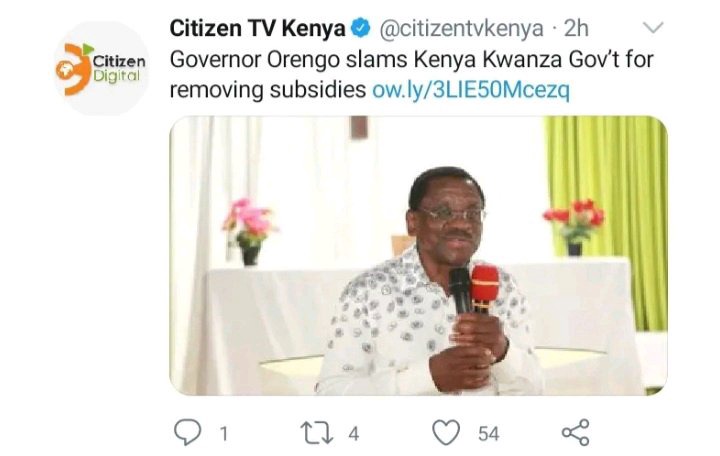
Task: Tap the share icon below the tweet
Action: coord(575,432)
